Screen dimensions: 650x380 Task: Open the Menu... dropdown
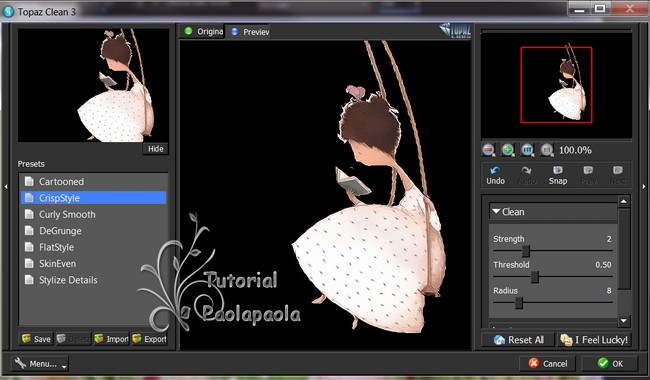(40, 364)
